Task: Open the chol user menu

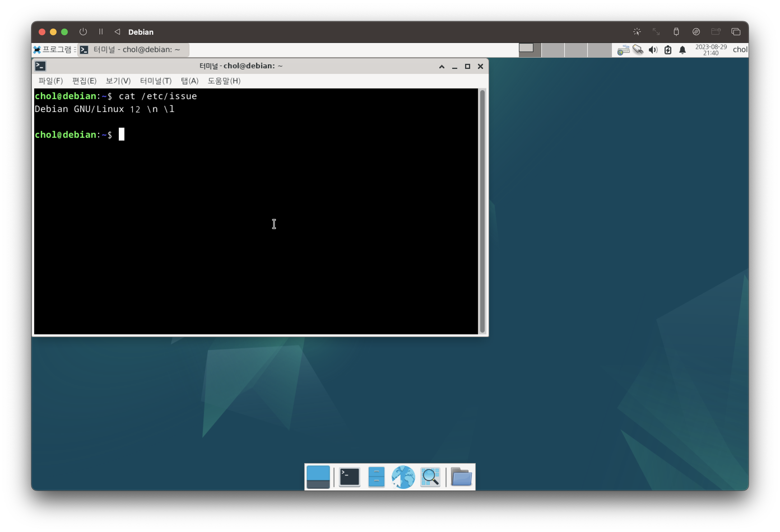Action: (x=740, y=50)
